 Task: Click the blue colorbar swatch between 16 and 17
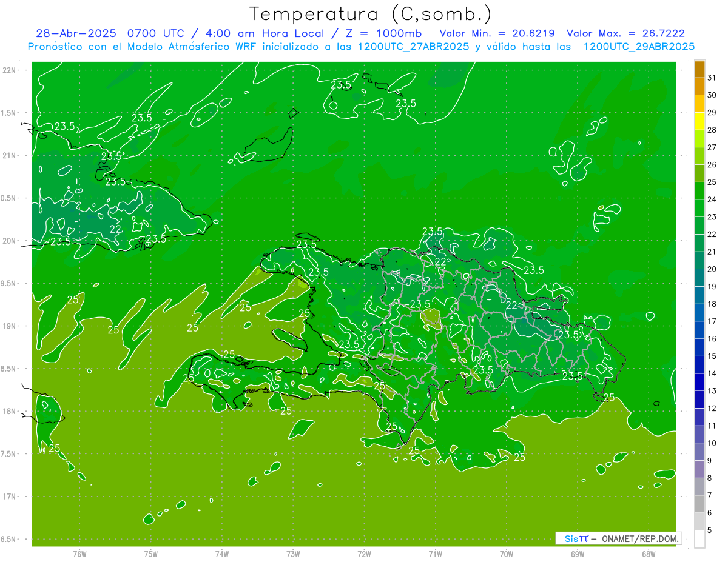click(699, 330)
